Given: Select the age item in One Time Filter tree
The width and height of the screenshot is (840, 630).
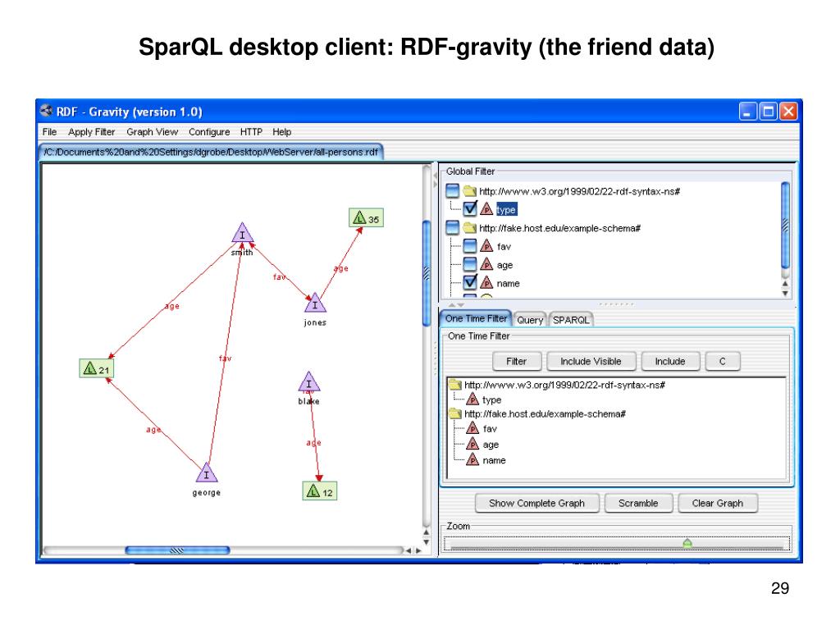Looking at the screenshot, I should tap(491, 445).
